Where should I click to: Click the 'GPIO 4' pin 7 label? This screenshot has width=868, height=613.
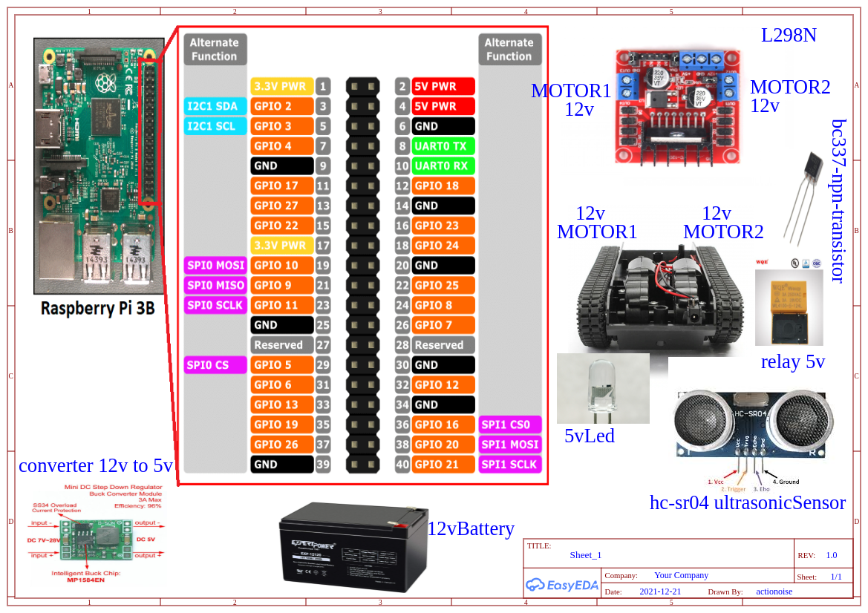point(281,146)
